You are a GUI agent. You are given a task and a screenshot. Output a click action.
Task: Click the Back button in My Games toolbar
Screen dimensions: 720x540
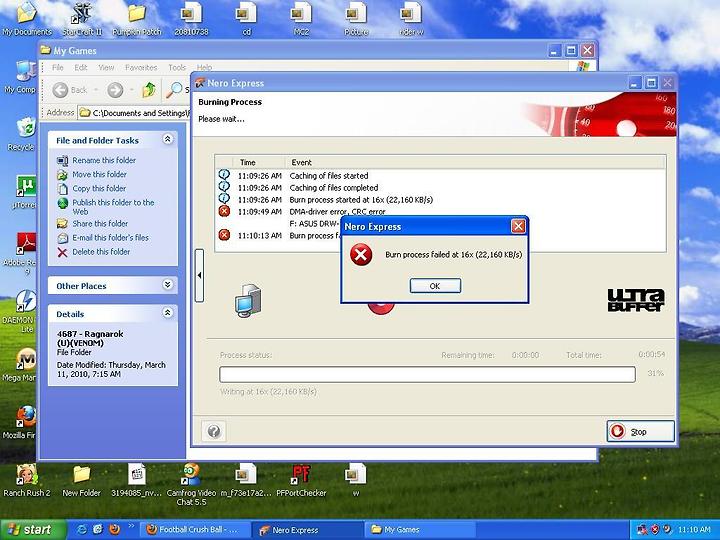[x=70, y=90]
